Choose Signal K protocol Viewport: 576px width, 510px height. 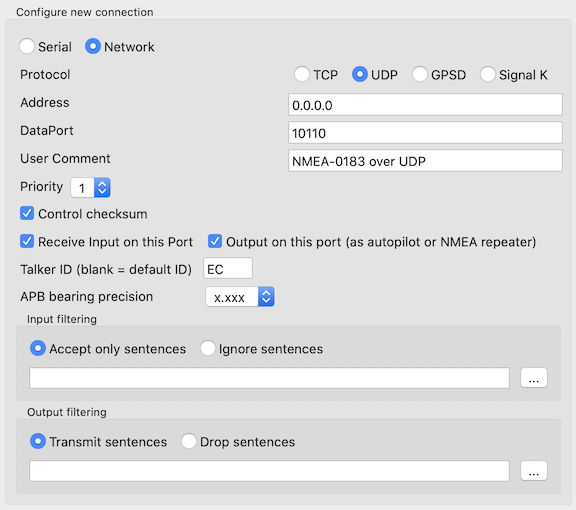pyautogui.click(x=487, y=75)
